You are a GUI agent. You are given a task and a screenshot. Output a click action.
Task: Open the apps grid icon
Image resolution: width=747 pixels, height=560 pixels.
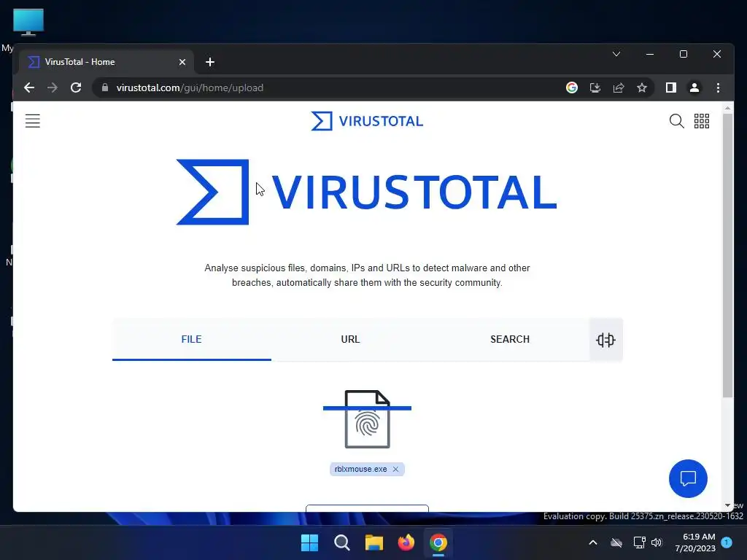tap(702, 121)
